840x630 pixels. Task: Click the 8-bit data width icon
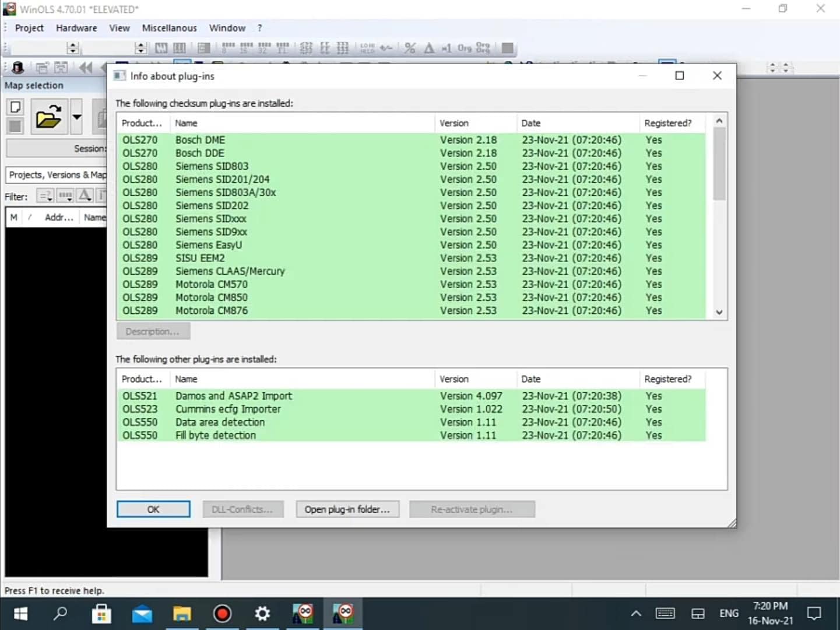[x=229, y=48]
